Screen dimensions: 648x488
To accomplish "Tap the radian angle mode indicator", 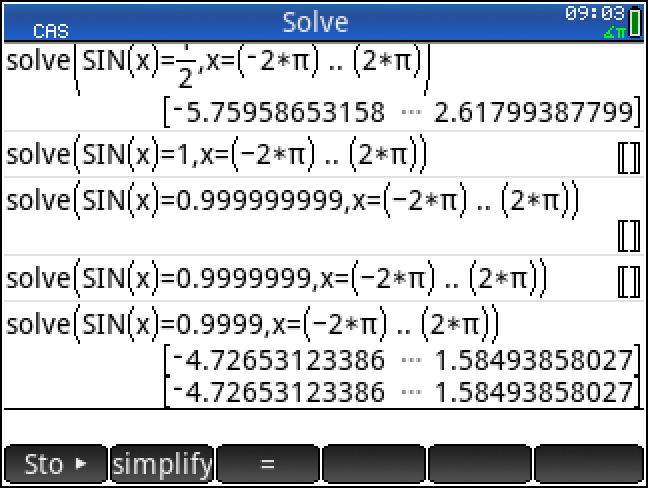I will pos(613,33).
